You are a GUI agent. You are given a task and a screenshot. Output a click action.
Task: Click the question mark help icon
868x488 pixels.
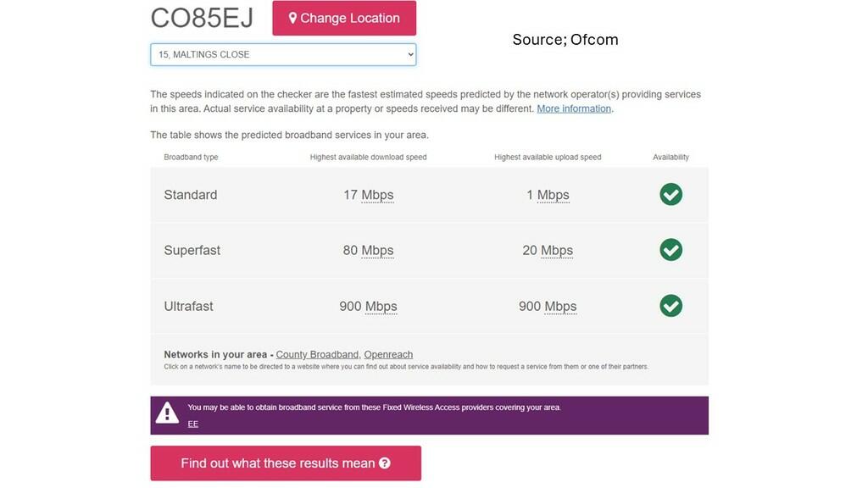(x=385, y=463)
